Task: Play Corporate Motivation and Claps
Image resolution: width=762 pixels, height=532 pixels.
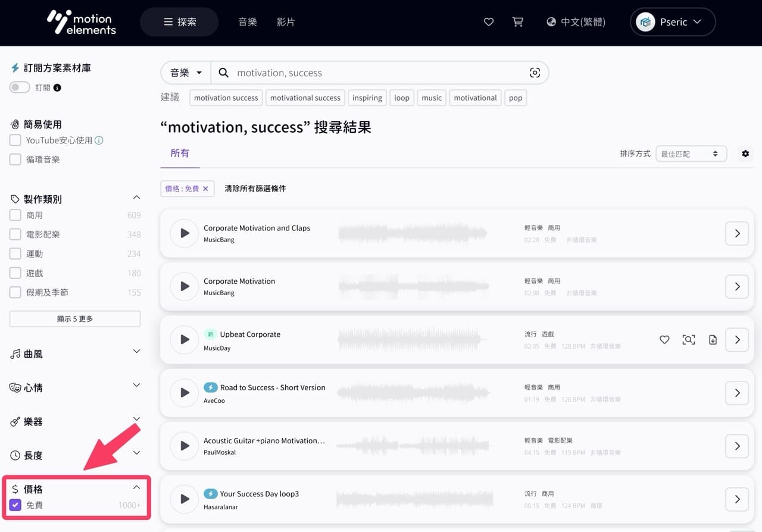Action: pos(184,233)
